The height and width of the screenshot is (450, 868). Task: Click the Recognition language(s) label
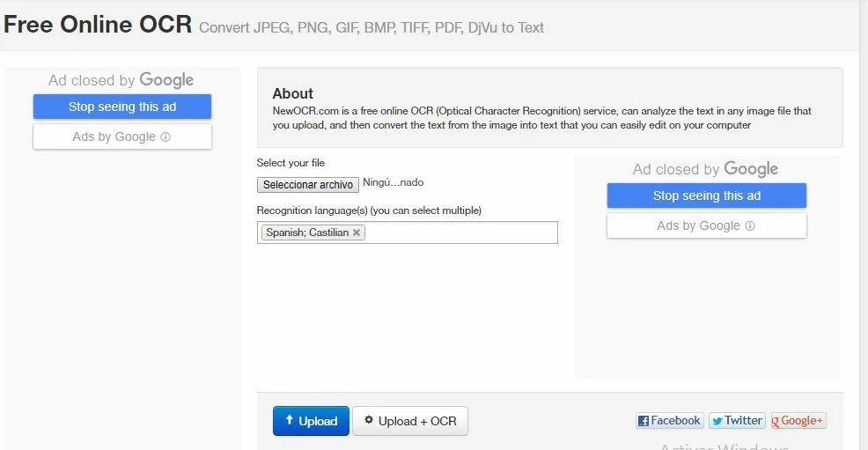coord(369,210)
